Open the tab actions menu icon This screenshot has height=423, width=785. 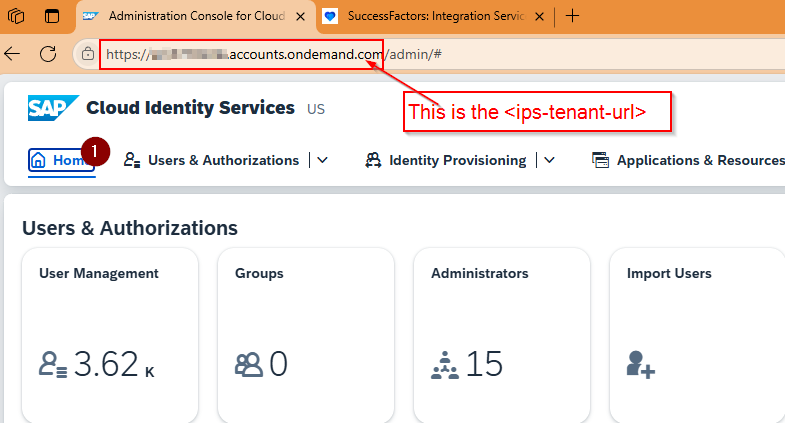coord(52,16)
